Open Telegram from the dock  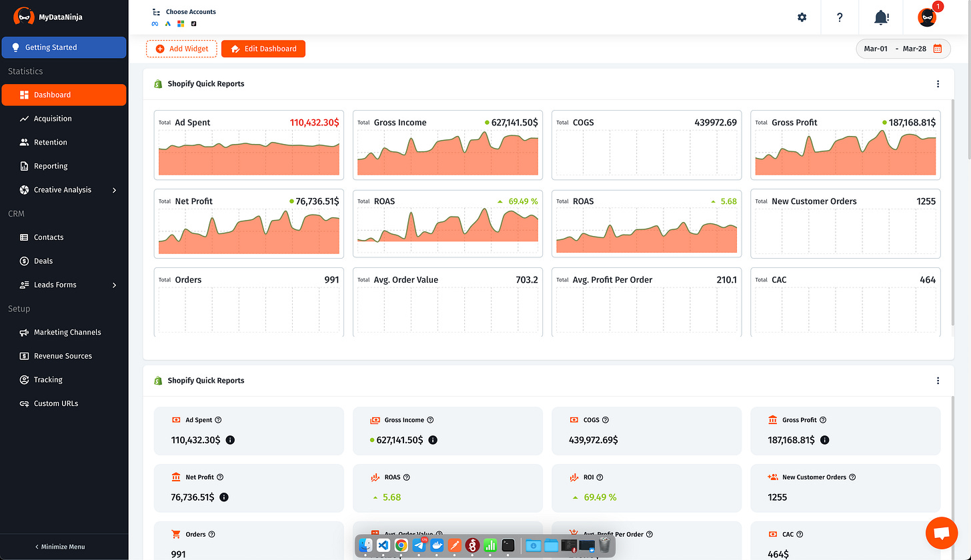pyautogui.click(x=419, y=545)
